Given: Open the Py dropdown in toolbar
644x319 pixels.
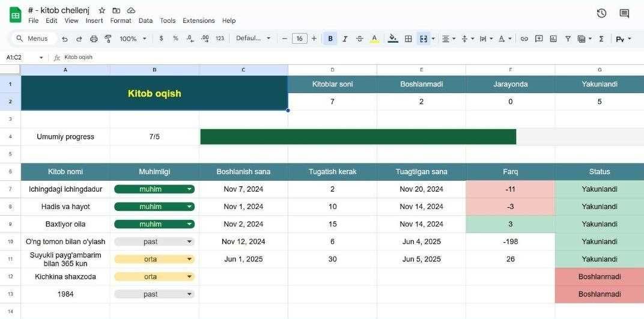Looking at the screenshot, I should coord(624,38).
